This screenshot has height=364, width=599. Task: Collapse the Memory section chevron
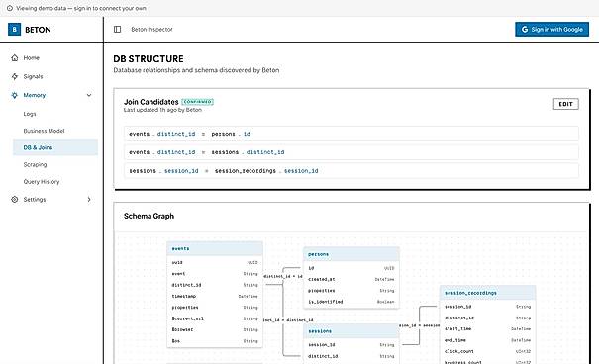[x=89, y=95]
